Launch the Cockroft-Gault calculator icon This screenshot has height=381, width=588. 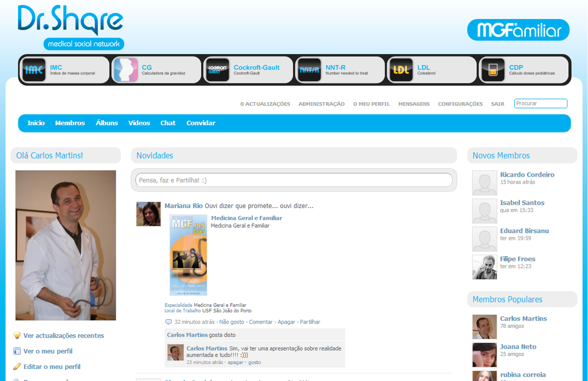coord(218,70)
